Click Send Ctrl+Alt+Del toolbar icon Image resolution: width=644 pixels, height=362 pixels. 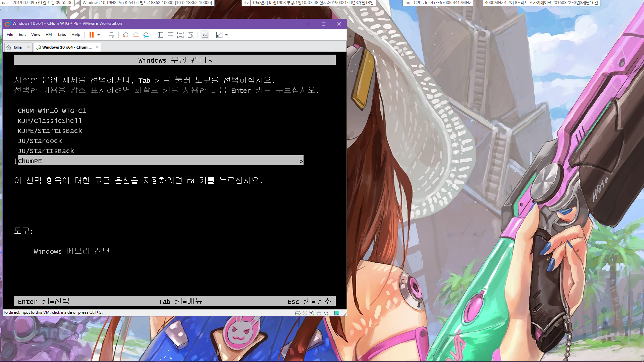click(111, 35)
